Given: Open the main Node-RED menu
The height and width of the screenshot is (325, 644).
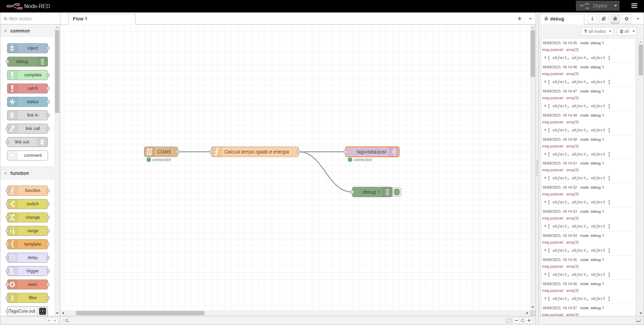Looking at the screenshot, I should click(634, 6).
